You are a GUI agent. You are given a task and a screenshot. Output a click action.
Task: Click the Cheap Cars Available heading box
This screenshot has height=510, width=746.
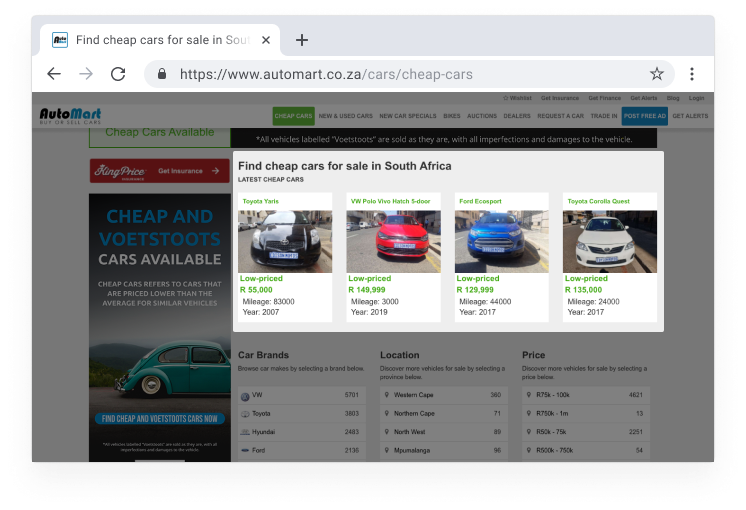[160, 137]
